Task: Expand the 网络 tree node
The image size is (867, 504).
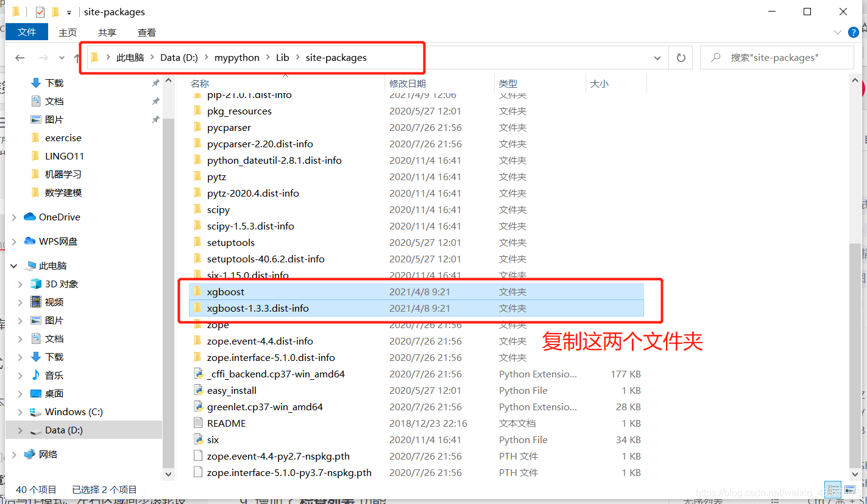Action: coord(14,455)
